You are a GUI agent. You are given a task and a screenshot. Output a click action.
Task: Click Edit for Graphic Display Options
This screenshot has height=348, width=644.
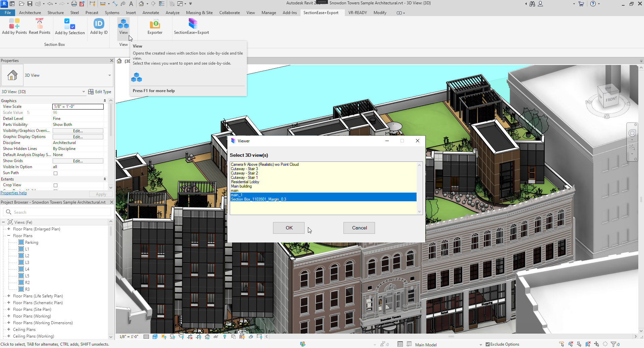tap(78, 137)
